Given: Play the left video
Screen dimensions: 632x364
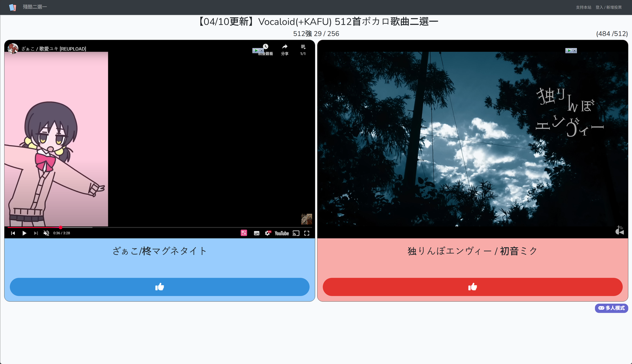Looking at the screenshot, I should click(x=24, y=233).
